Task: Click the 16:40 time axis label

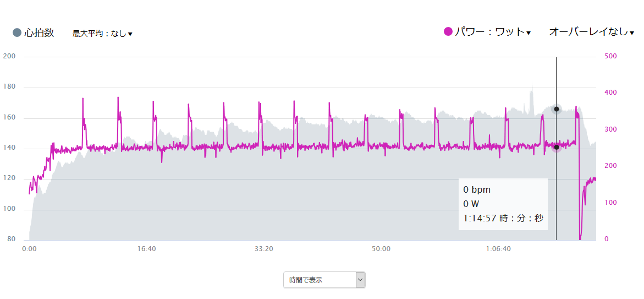Action: coord(147,249)
